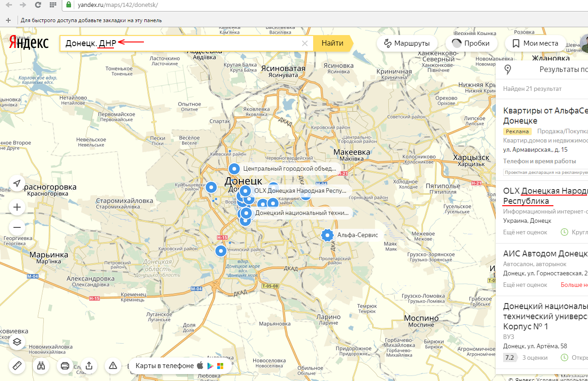Screen dimensions: 588x381
Task: Click the add bookmark plus icon
Action: click(8, 20)
